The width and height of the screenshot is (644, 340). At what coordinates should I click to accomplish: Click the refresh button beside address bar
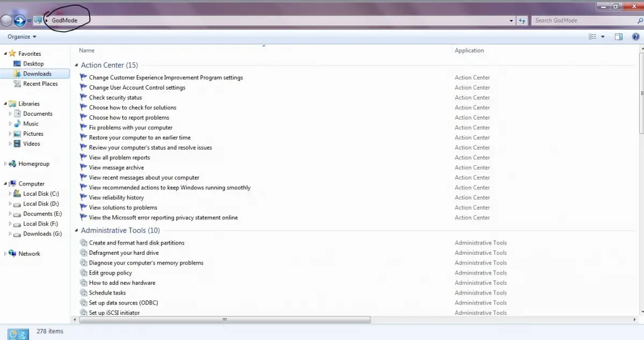coord(522,20)
